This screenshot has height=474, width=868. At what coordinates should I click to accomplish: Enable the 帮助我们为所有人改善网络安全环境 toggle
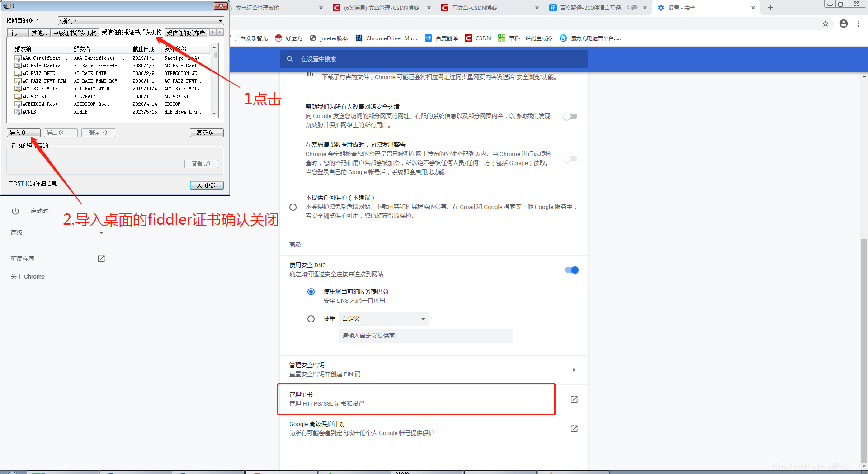570,116
